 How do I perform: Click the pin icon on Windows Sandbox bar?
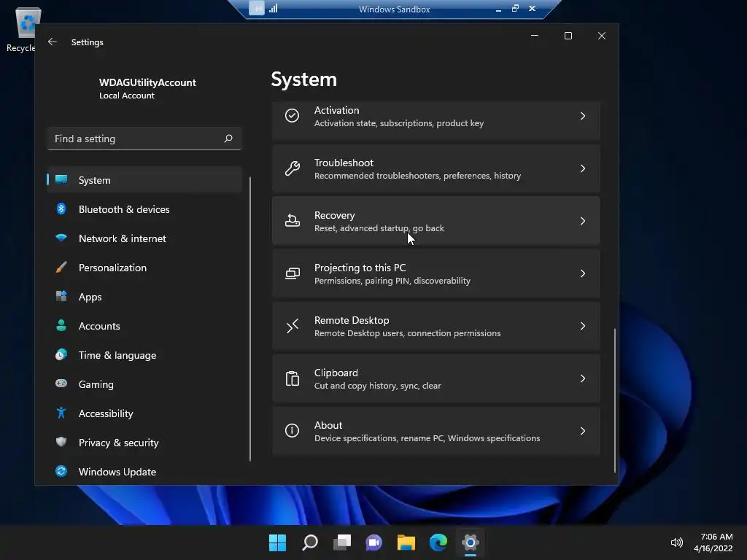256,9
